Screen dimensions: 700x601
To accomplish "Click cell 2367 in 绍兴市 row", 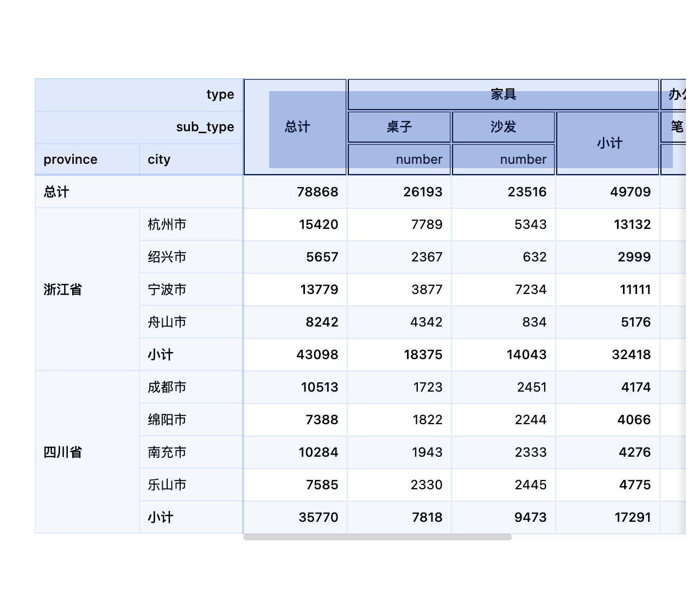I will pyautogui.click(x=399, y=257).
